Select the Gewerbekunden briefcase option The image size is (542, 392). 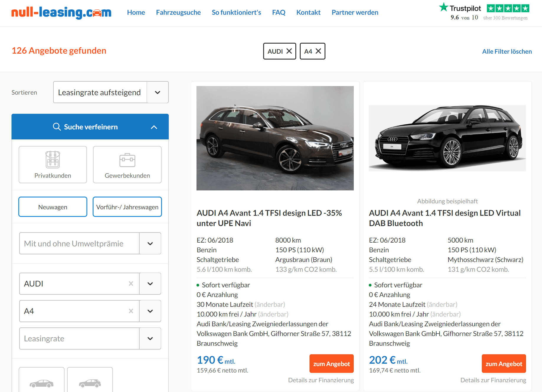(127, 164)
